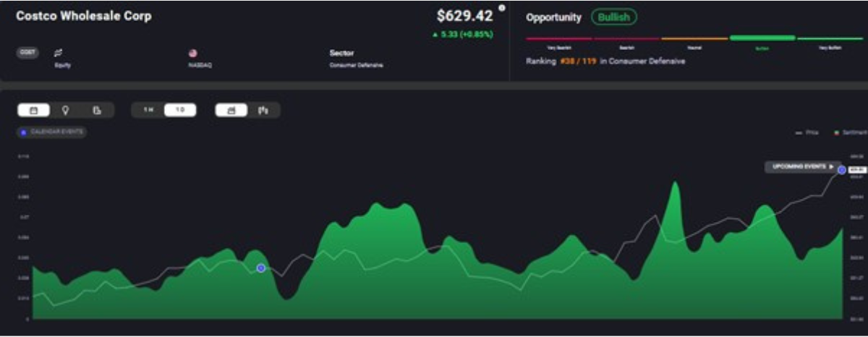
Task: Click the $629.42 price value
Action: [465, 16]
